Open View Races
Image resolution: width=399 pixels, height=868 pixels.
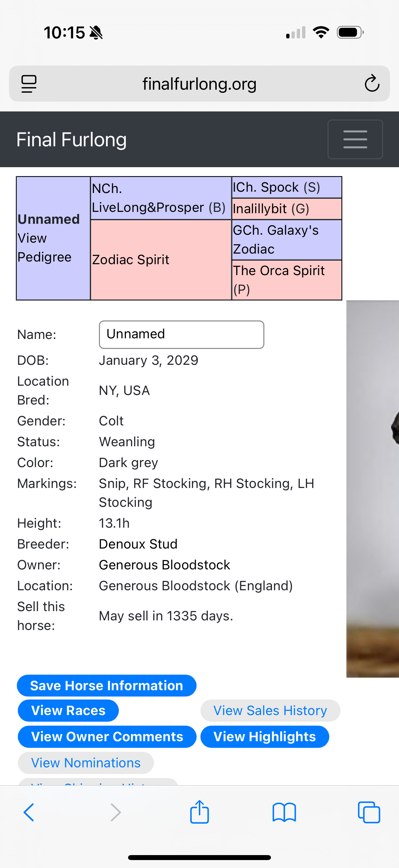[68, 711]
